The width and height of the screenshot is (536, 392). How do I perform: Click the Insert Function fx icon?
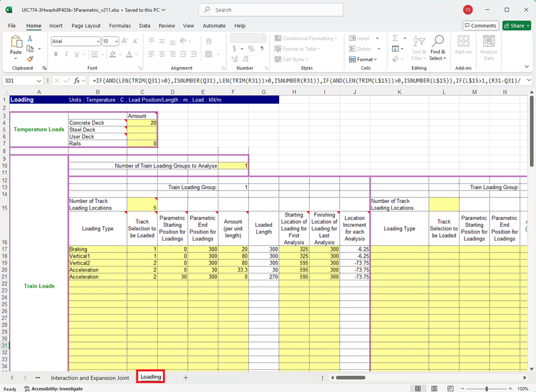pyautogui.click(x=77, y=81)
